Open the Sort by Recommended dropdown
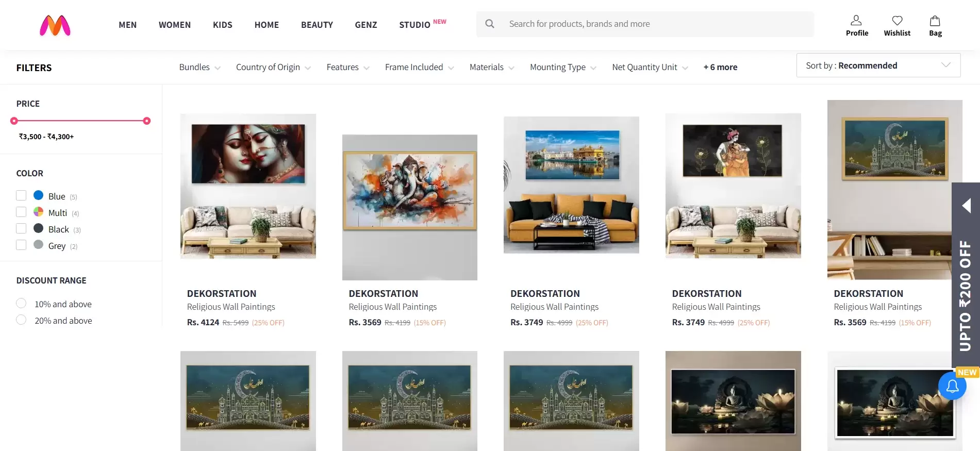The image size is (980, 451). coord(878,65)
